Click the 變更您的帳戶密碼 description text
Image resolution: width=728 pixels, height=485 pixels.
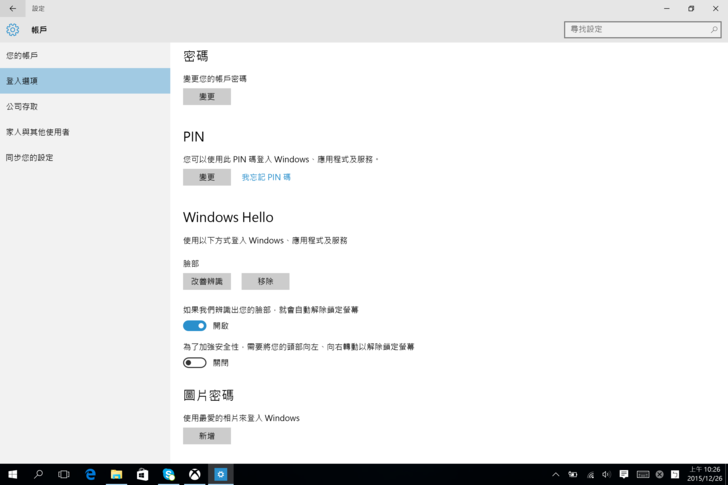pos(214,79)
